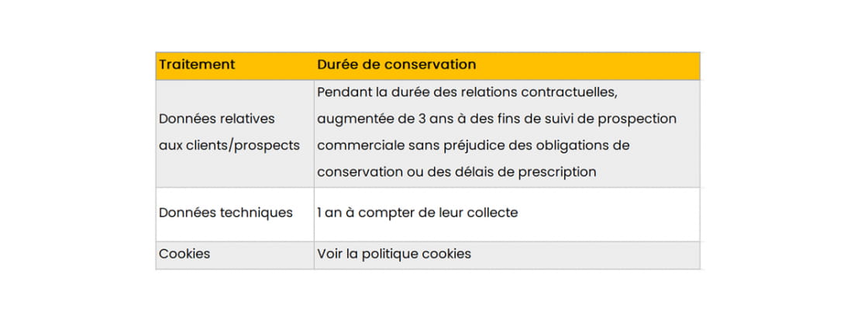Screen dimensions: 868x326
Task: Click the word "suivi" in the retention text
Action: pyautogui.click(x=536, y=119)
